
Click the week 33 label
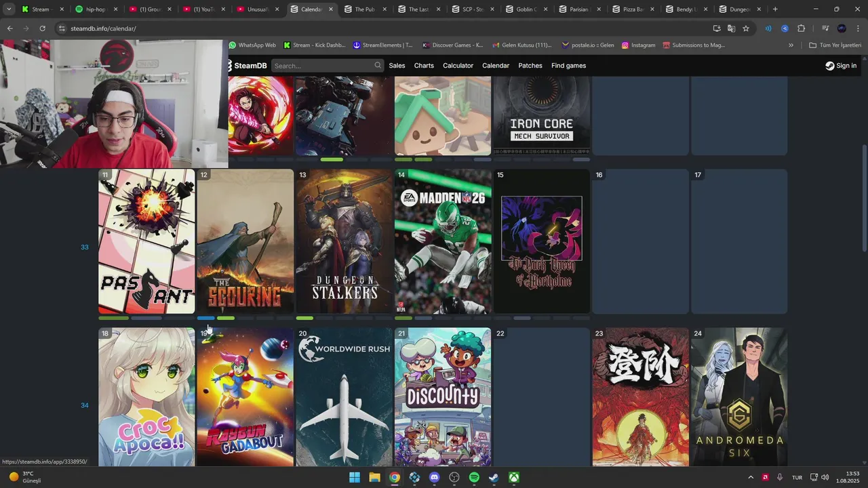[x=85, y=247]
